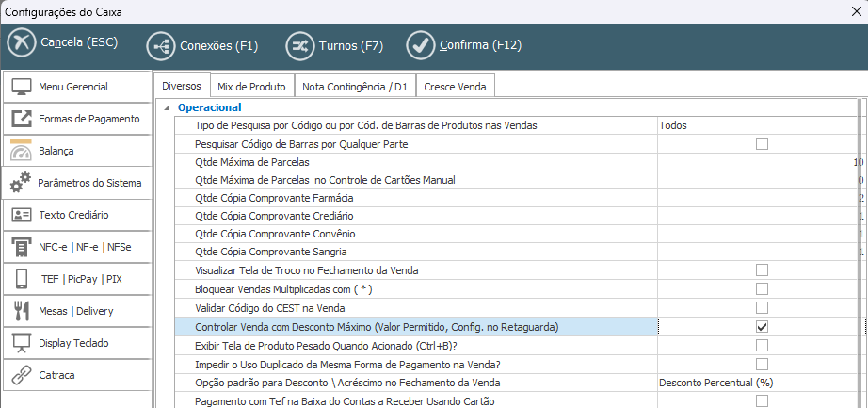Open Menu Gerencial monitor icon
868x408 pixels.
coord(22,87)
